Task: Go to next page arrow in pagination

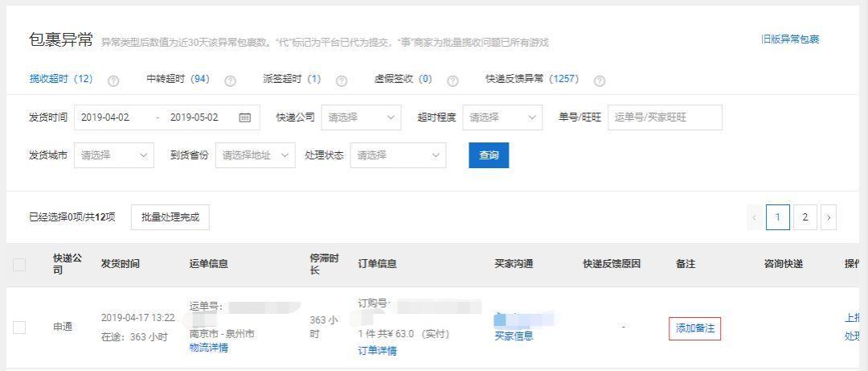Action: (x=828, y=217)
